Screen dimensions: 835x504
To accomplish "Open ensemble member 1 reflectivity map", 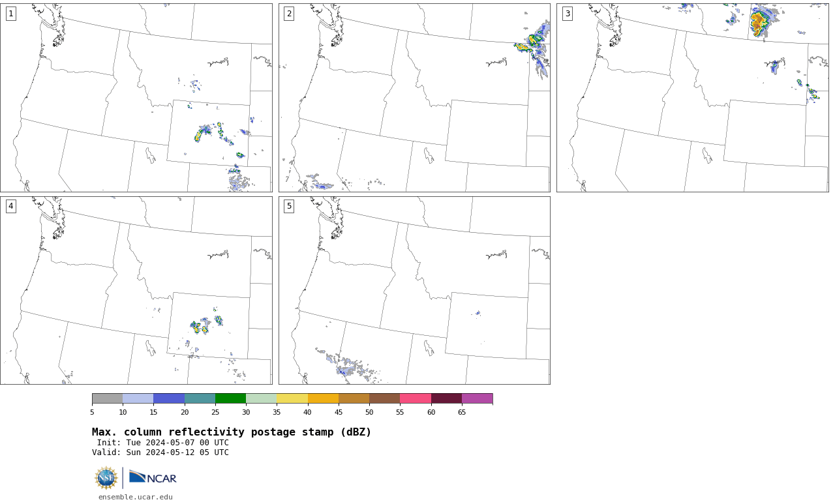I will coord(136,98).
